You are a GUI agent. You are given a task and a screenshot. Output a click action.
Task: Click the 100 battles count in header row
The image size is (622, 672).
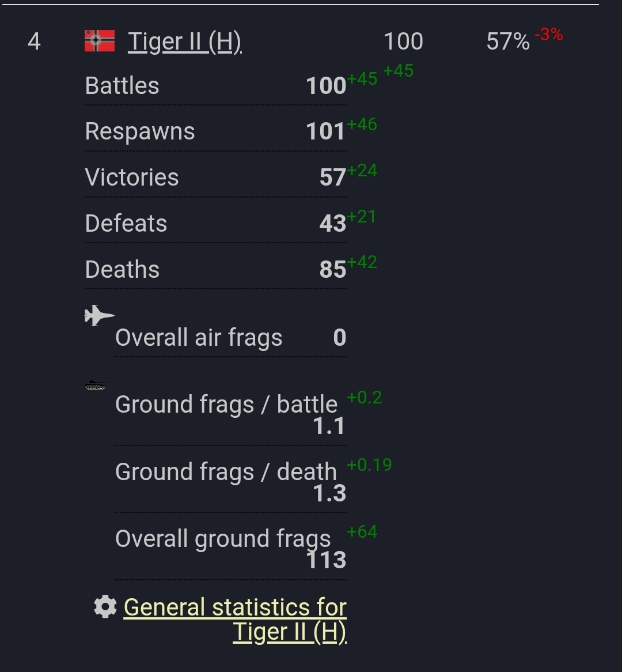coord(403,41)
